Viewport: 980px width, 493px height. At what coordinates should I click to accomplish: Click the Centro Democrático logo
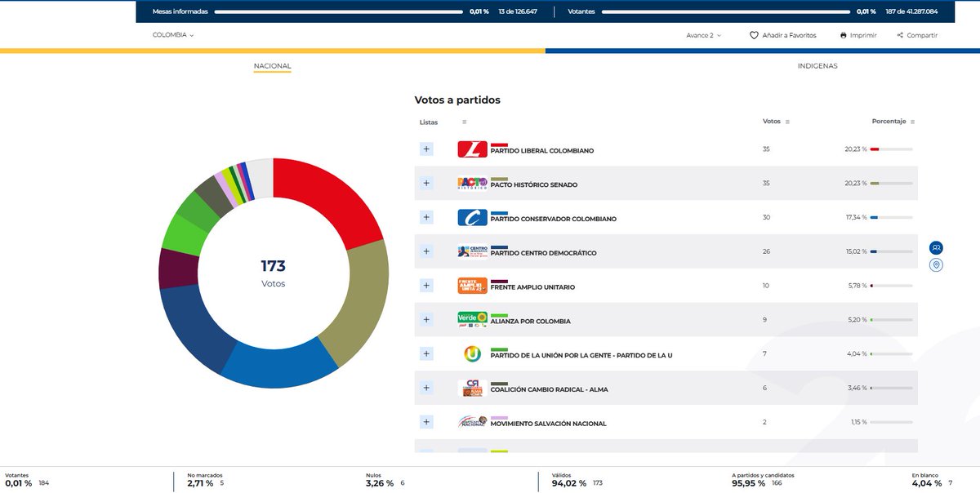(x=472, y=251)
